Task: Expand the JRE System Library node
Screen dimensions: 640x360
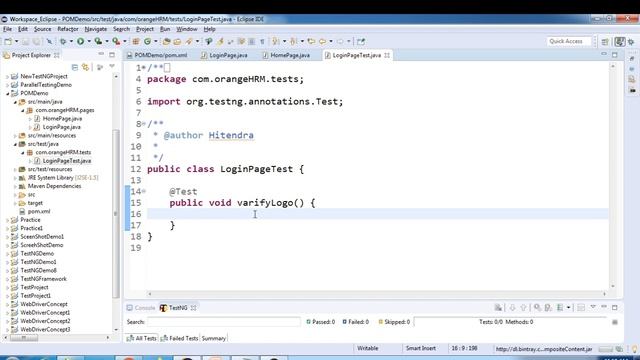Action: pos(15,178)
